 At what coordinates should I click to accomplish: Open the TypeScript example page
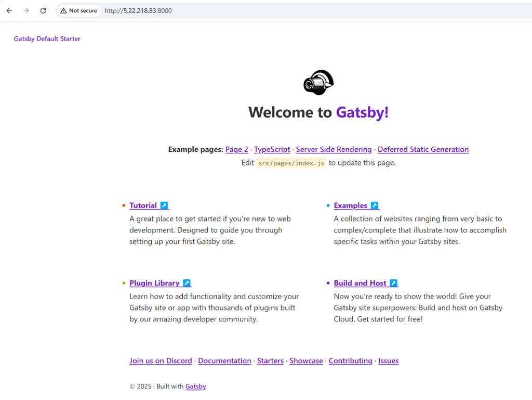coord(272,149)
